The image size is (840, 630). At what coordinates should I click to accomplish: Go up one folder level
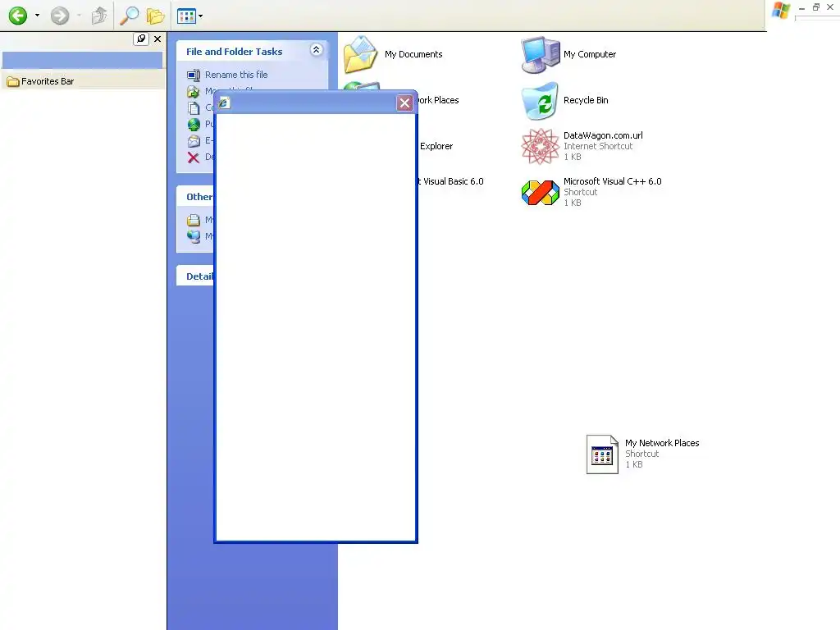coord(99,16)
